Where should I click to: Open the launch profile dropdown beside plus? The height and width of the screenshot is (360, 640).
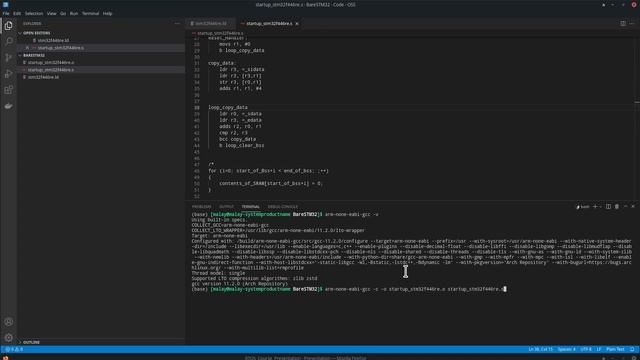point(600,207)
